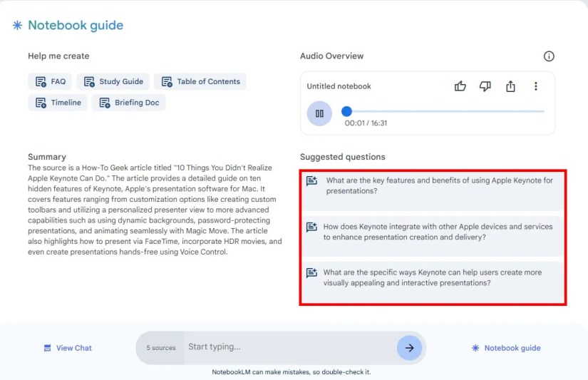Focus the Start typing input field
This screenshot has width=588, height=380.
289,347
